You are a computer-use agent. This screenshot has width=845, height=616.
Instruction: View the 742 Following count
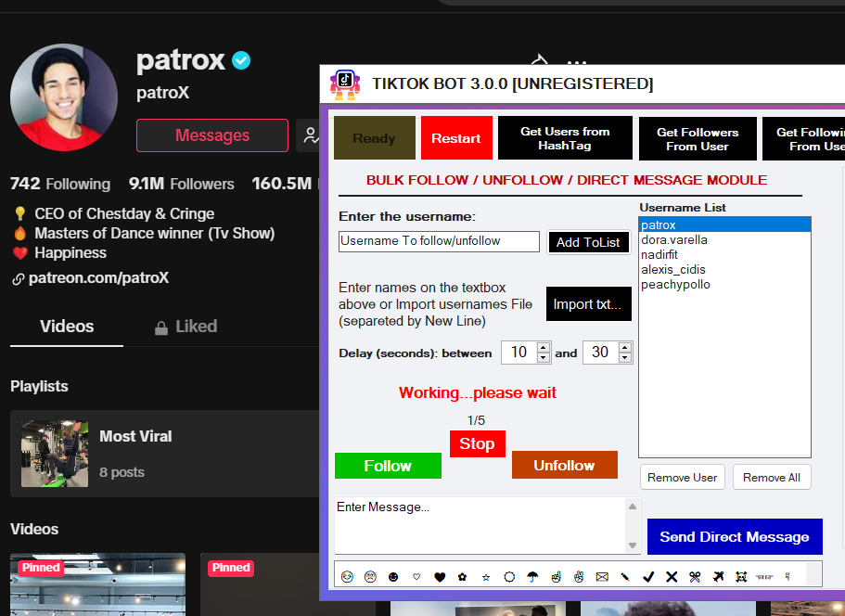[x=59, y=184]
